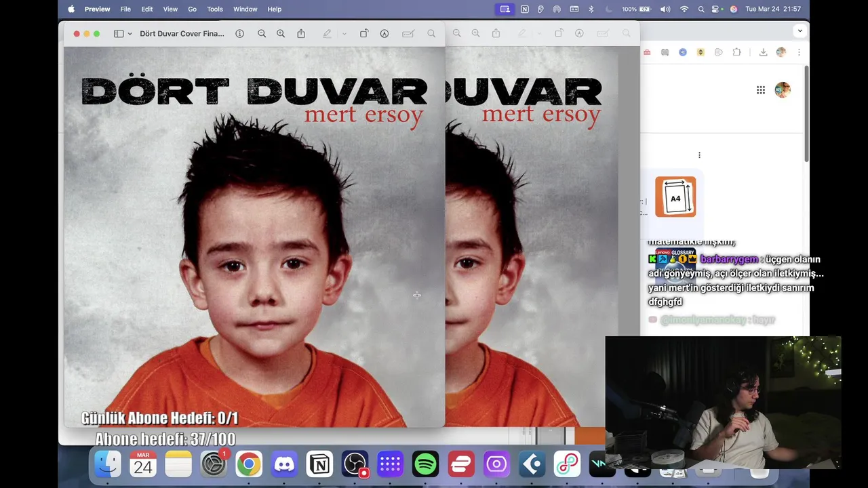The image size is (868, 488).
Task: Open search in the front Preview window
Action: [431, 33]
